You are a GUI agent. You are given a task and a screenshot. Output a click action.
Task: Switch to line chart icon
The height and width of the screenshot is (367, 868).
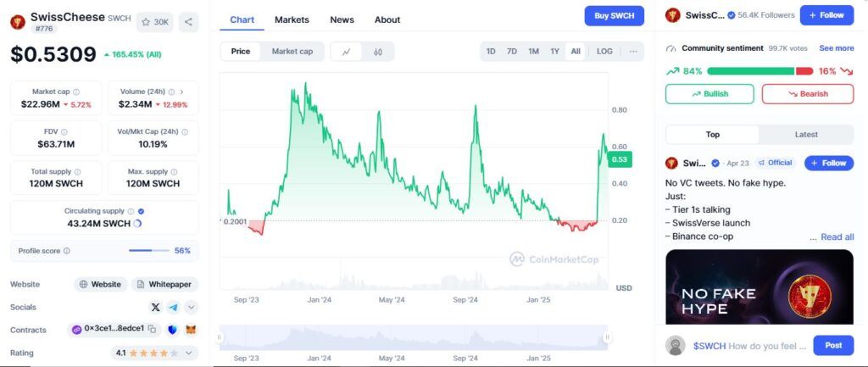347,52
